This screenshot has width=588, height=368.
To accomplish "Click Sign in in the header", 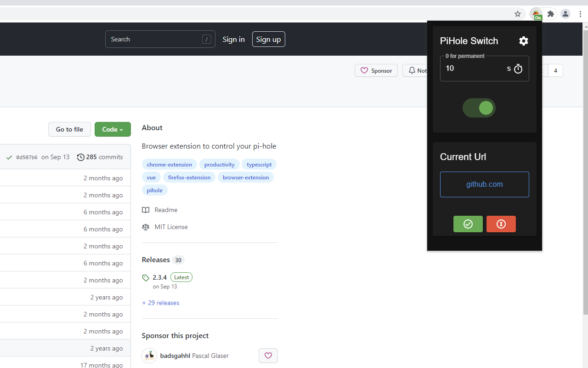I will pos(233,39).
